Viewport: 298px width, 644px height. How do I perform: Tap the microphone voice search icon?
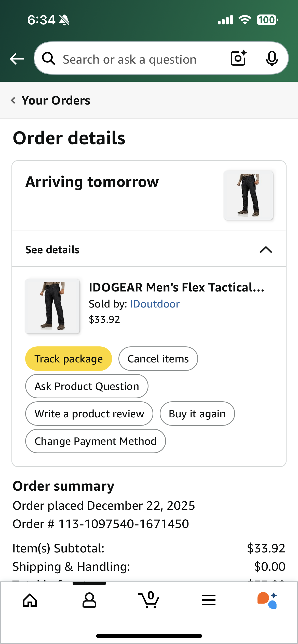pyautogui.click(x=272, y=58)
